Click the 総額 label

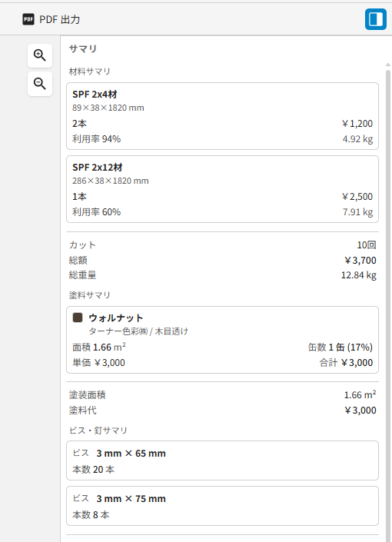pos(78,261)
